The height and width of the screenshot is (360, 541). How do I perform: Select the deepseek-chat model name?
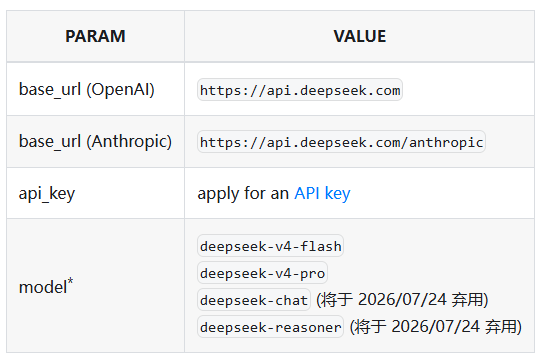(254, 300)
